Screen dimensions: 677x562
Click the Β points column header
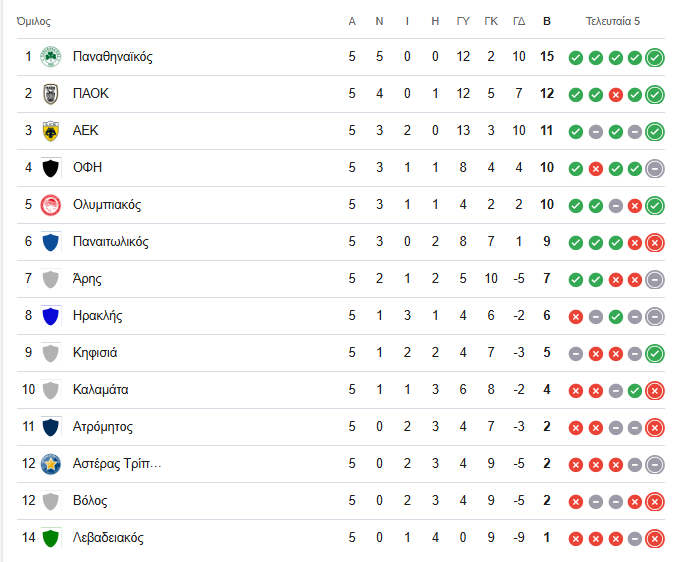547,21
